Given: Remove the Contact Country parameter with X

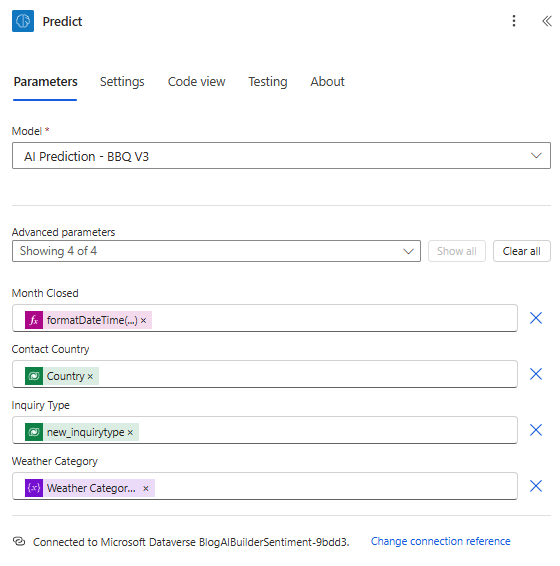Looking at the screenshot, I should [x=535, y=374].
